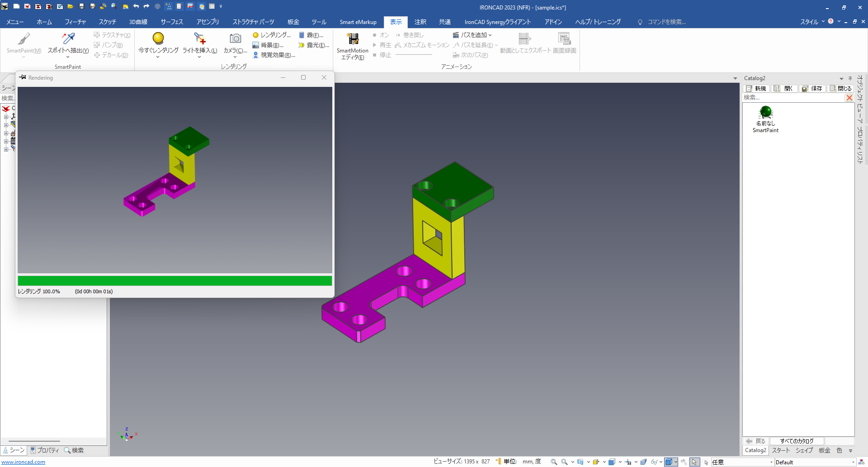Click the 保存 button in Catalog2
This screenshot has width=868, height=467.
(x=812, y=89)
